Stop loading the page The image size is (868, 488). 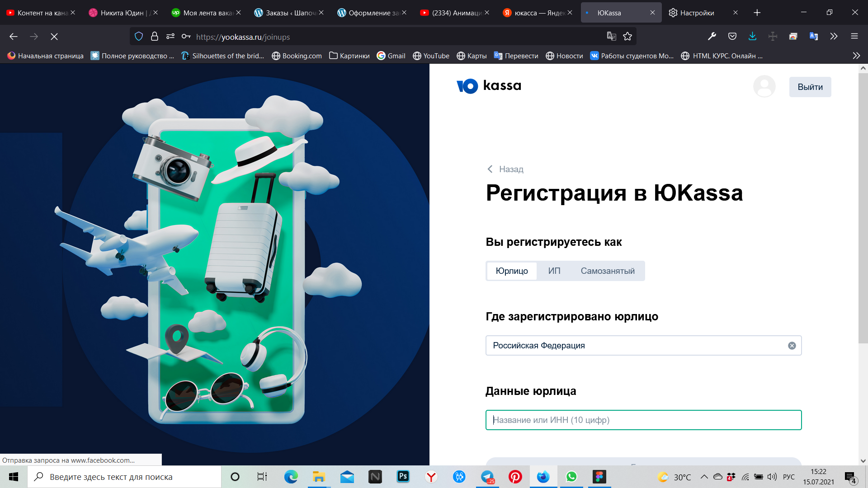tap(54, 37)
